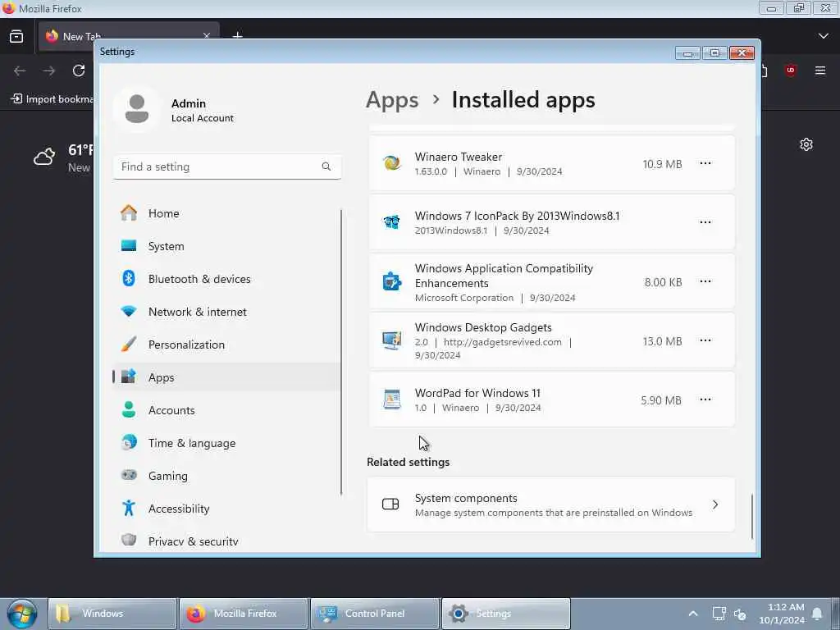Click Import bookmarks in Firefox toolbar
This screenshot has height=630, width=840.
pyautogui.click(x=52, y=99)
